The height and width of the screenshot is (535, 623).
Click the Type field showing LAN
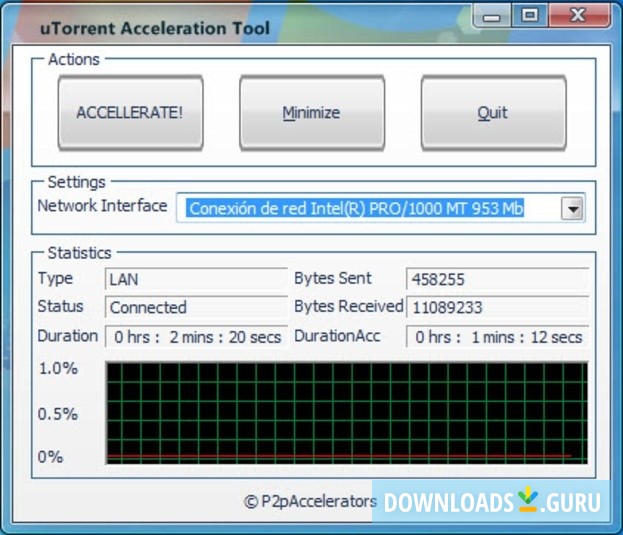[x=196, y=279]
